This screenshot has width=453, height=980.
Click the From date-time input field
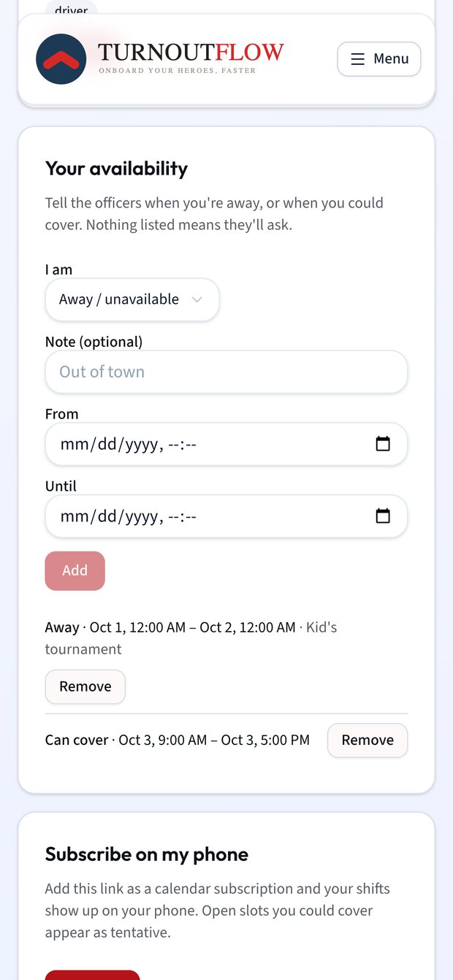click(226, 444)
